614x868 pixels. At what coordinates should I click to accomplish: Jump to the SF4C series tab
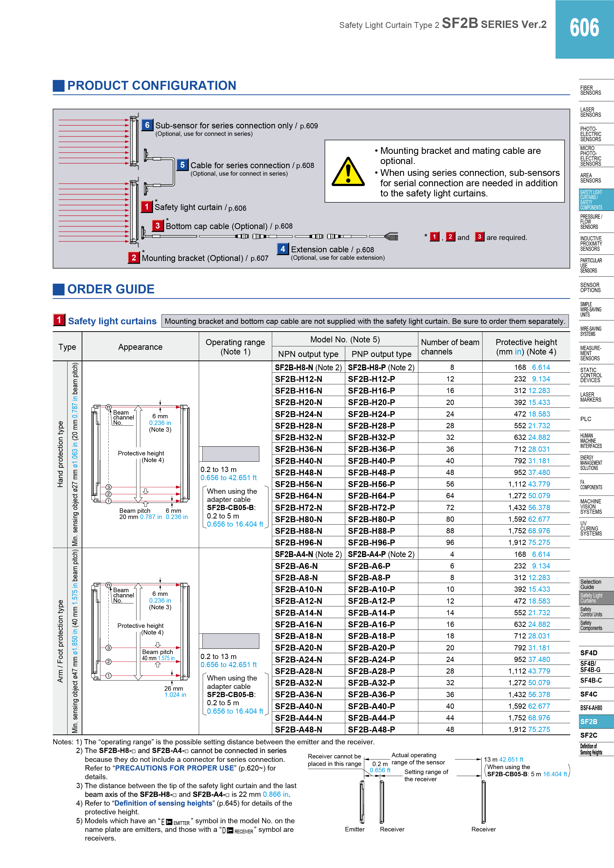pos(596,694)
